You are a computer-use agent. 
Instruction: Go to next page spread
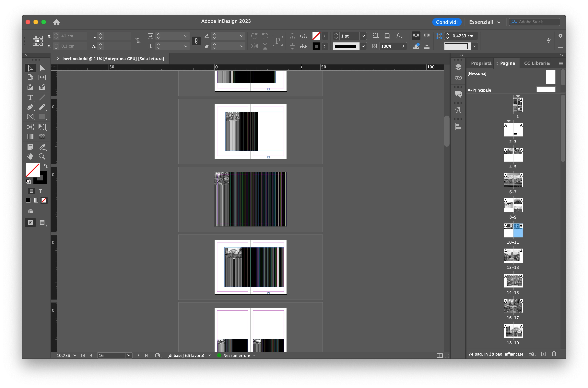pyautogui.click(x=138, y=355)
